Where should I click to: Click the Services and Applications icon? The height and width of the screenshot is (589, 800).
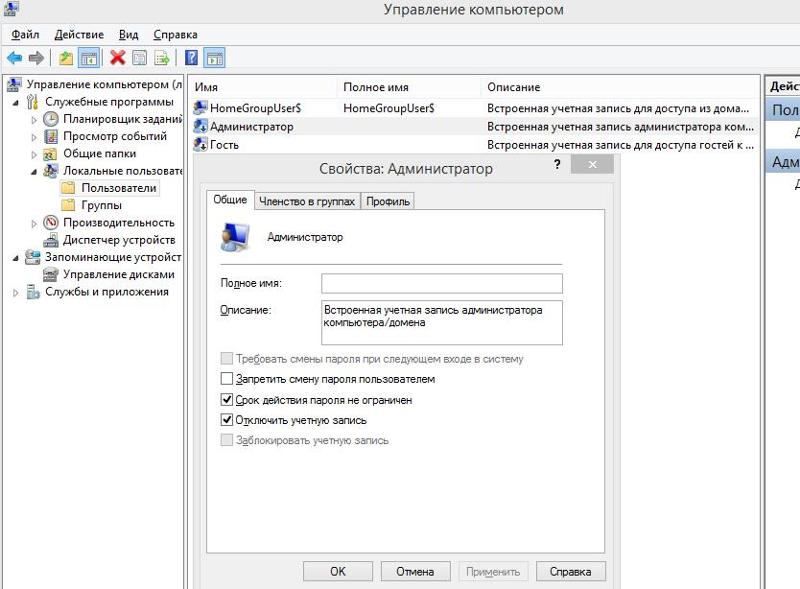[x=33, y=292]
